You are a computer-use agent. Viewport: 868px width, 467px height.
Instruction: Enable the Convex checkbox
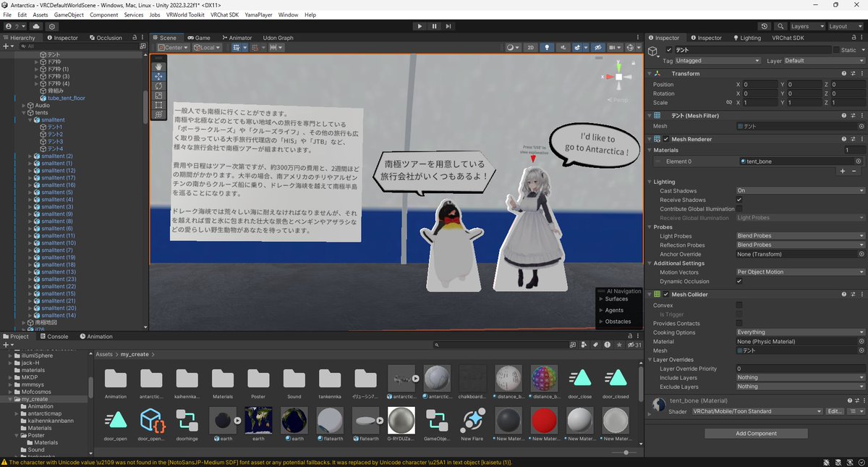coord(739,305)
